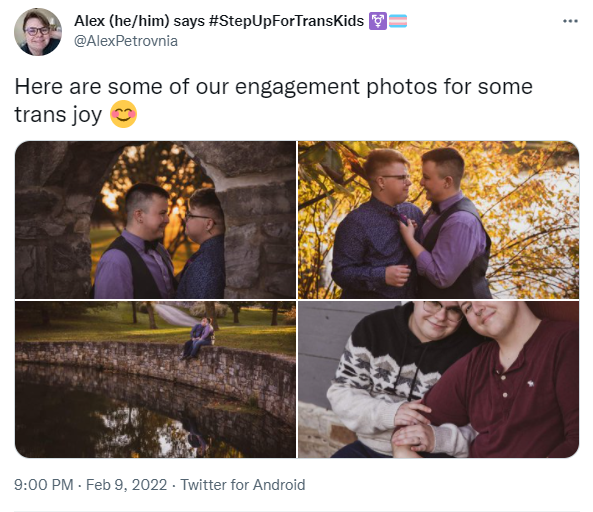Open the pond and stone wall photo
Image resolution: width=593 pixels, height=512 pixels.
pyautogui.click(x=155, y=380)
